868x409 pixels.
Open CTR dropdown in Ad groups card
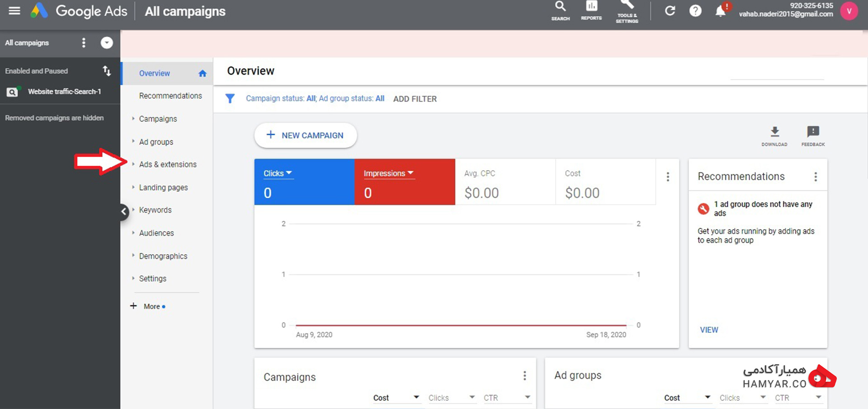tap(798, 398)
